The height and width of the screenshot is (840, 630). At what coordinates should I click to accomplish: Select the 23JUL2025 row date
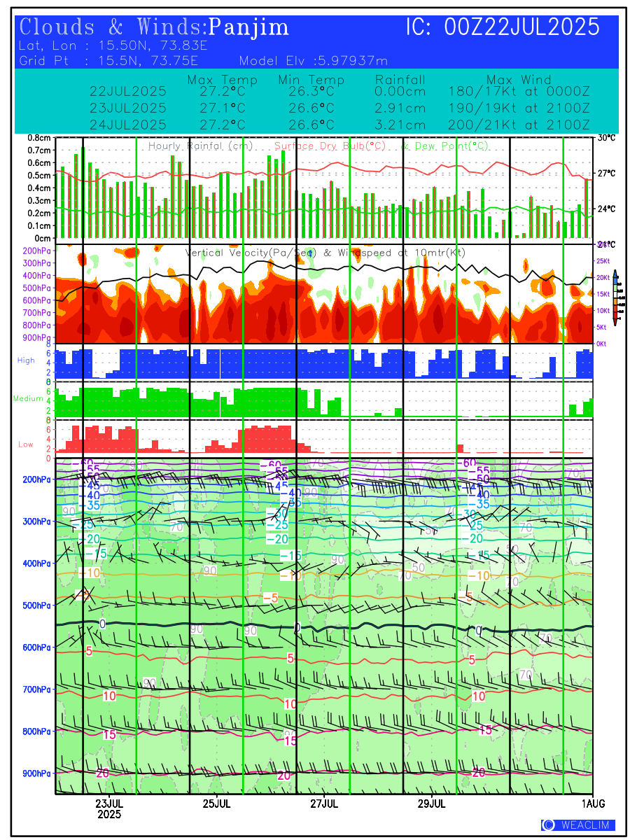(x=128, y=108)
